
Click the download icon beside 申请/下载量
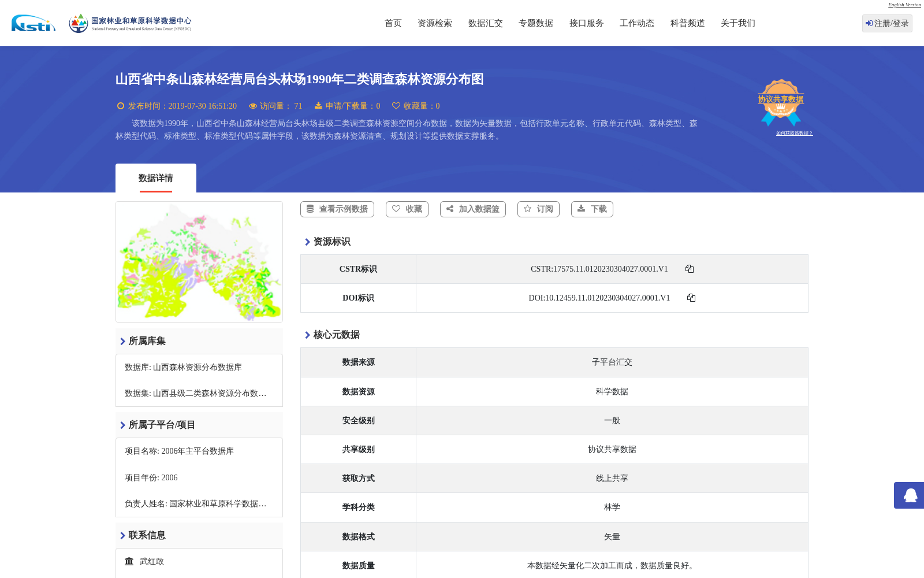318,106
